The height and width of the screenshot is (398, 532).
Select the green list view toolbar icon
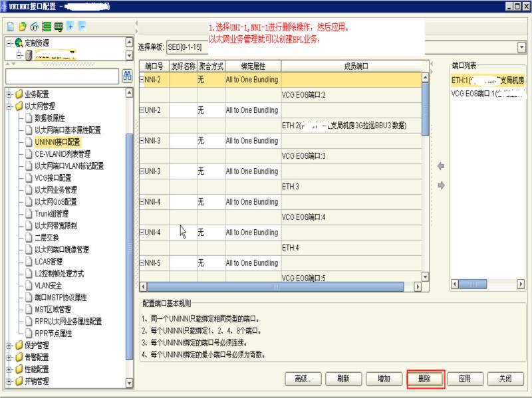(47, 27)
